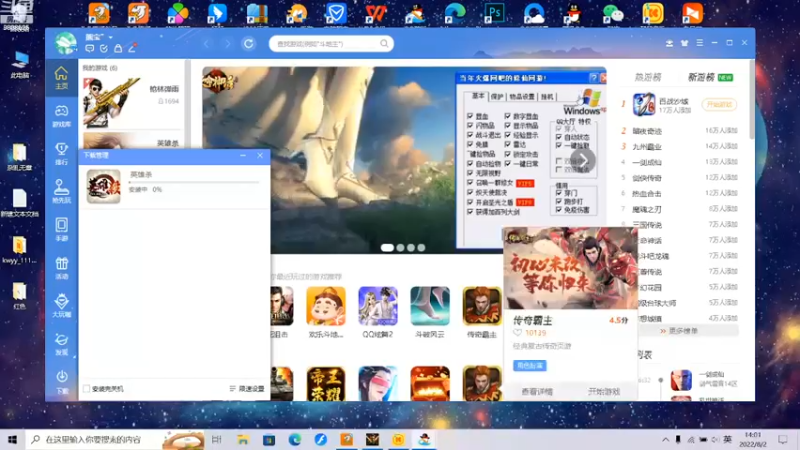Switch to the 热游榜 ranking tab
This screenshot has width=800, height=450.
click(647, 78)
